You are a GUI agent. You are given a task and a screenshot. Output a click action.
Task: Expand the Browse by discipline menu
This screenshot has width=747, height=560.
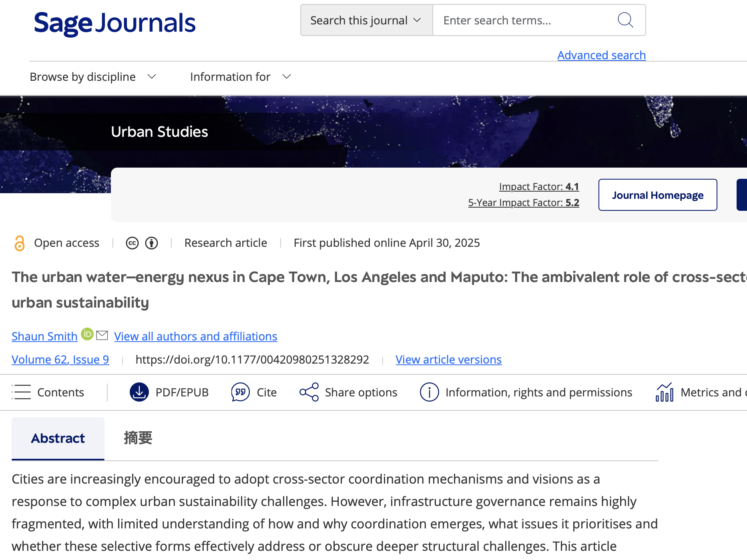click(x=93, y=77)
